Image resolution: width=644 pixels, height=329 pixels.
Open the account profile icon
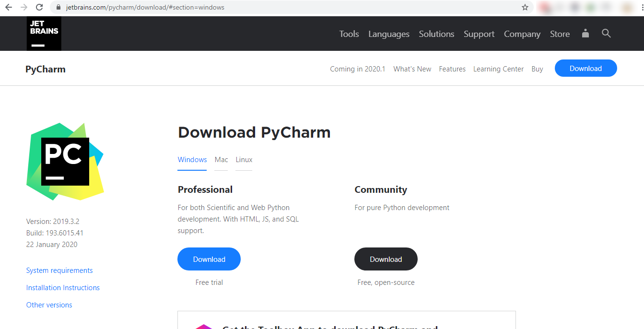coord(585,34)
